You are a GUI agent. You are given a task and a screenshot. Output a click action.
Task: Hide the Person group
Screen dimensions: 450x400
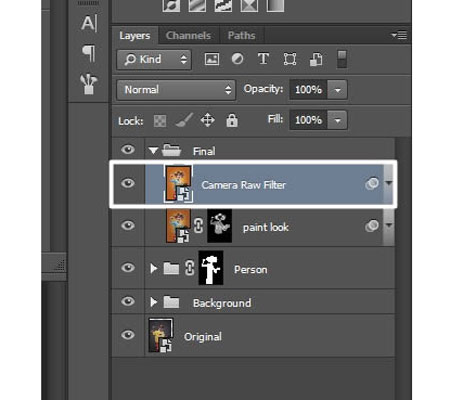click(x=128, y=268)
